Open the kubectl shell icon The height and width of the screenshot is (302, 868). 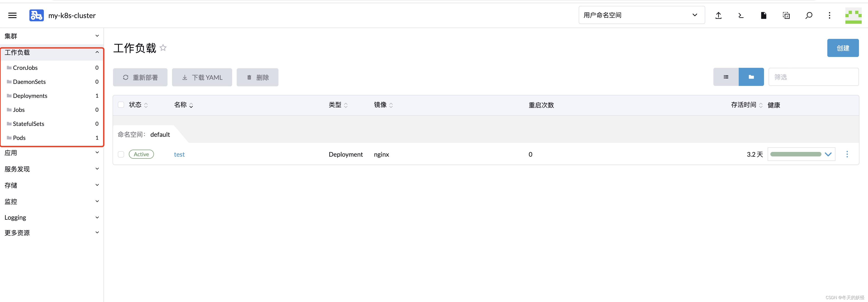(x=741, y=15)
